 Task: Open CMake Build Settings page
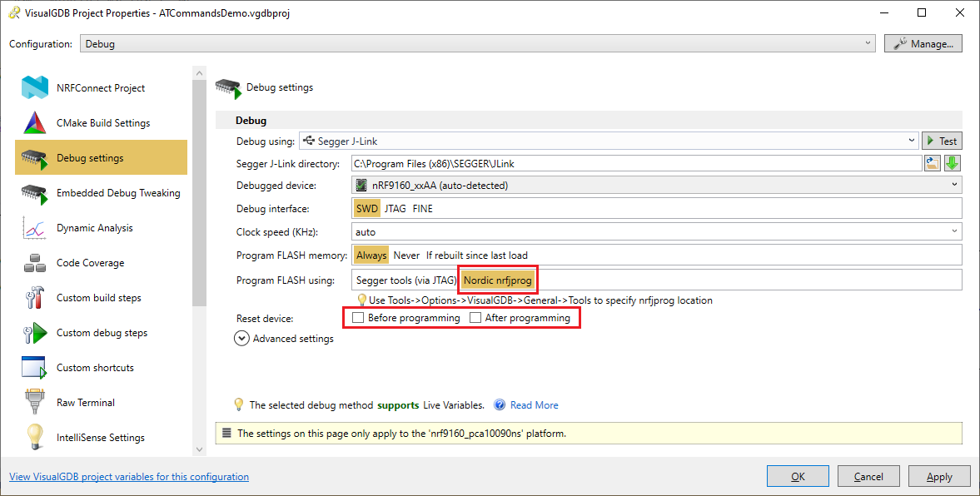click(101, 123)
